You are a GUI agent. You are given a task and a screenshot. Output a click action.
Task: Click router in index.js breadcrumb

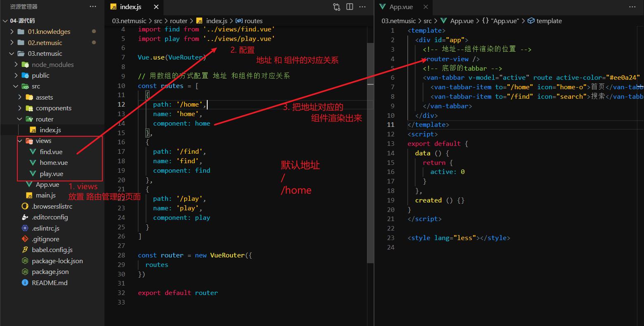[179, 21]
